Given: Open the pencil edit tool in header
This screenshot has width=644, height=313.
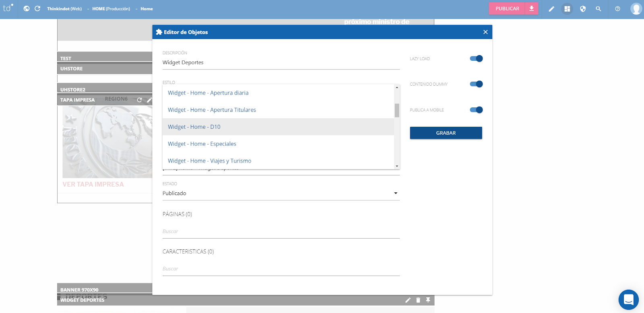Looking at the screenshot, I should [x=551, y=9].
